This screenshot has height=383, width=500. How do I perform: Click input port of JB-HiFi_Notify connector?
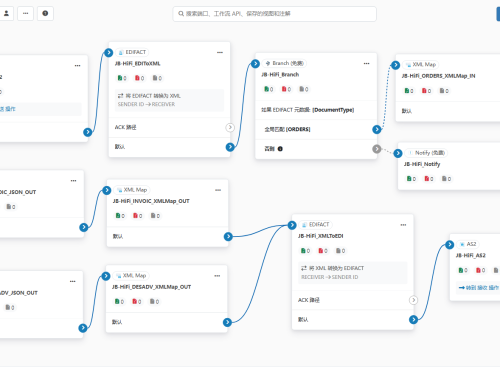(x=398, y=153)
